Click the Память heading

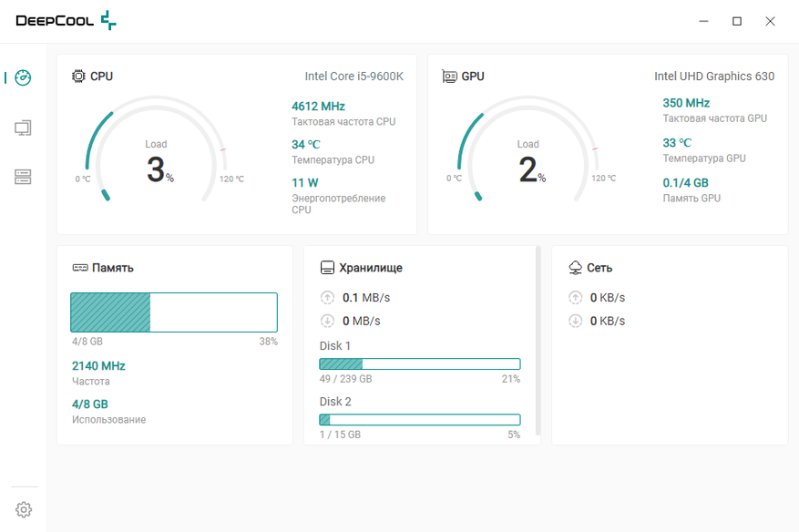(113, 268)
